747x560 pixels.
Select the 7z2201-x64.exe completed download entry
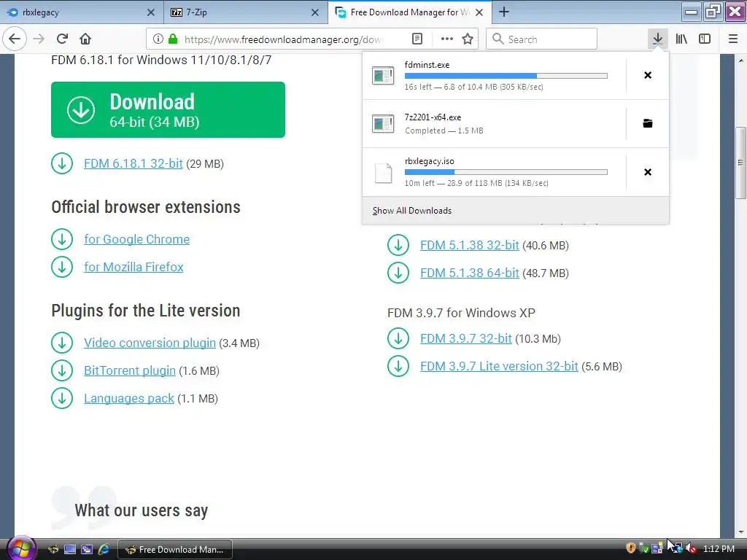[x=495, y=123]
